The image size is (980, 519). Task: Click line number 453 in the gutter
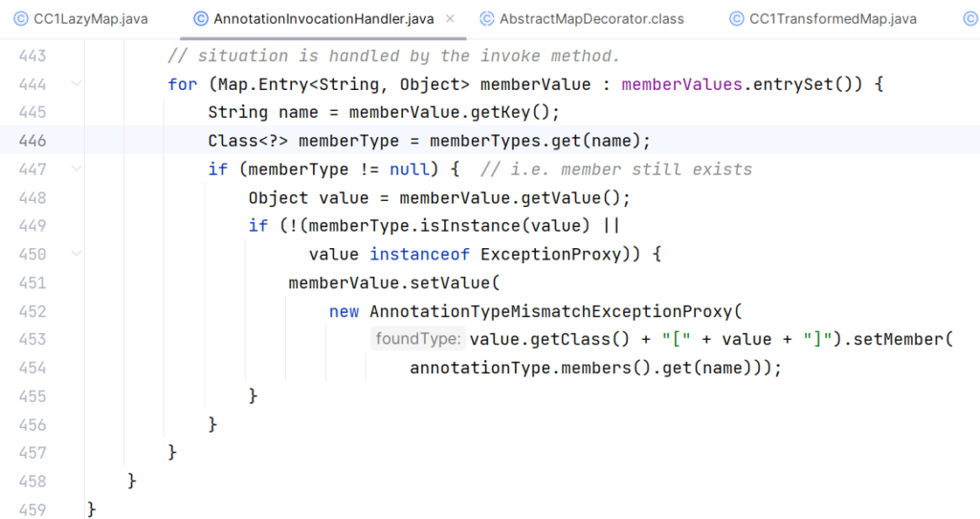pos(32,339)
